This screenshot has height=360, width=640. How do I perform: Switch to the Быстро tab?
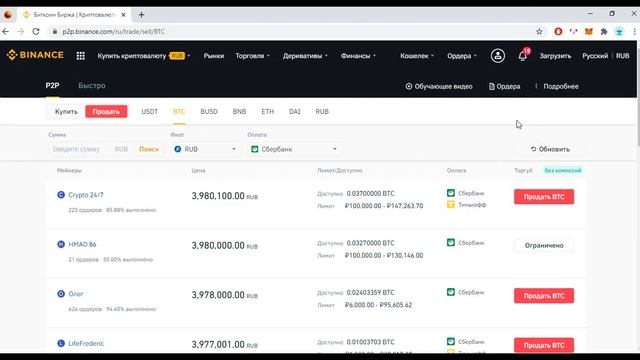pos(92,85)
